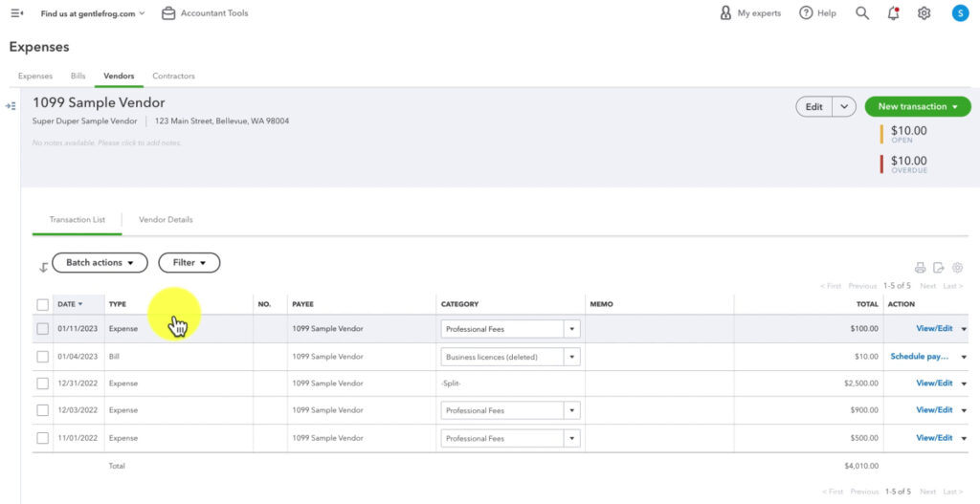Click the $10.00 OPEN balance
The height and width of the screenshot is (504, 980).
coord(909,134)
